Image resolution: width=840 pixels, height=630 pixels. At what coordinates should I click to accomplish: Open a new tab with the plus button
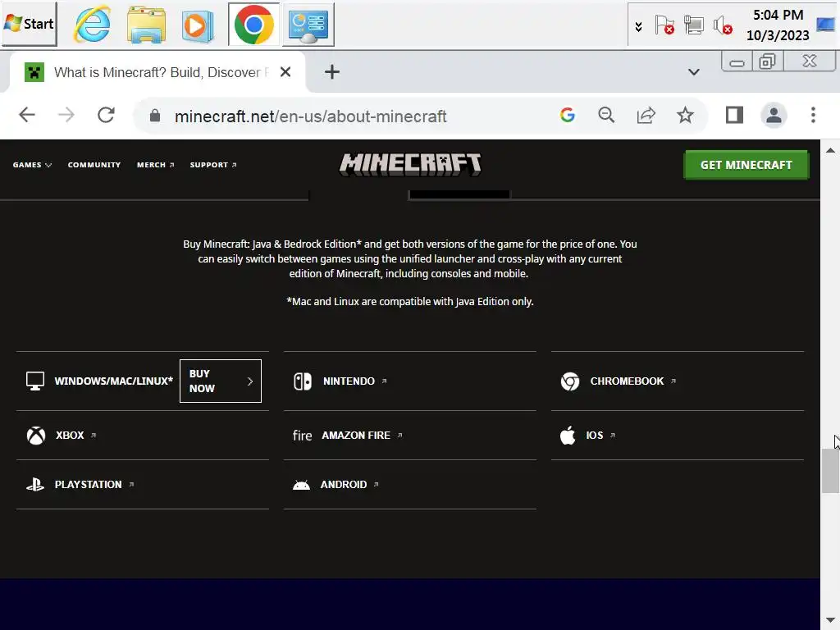[x=332, y=72]
